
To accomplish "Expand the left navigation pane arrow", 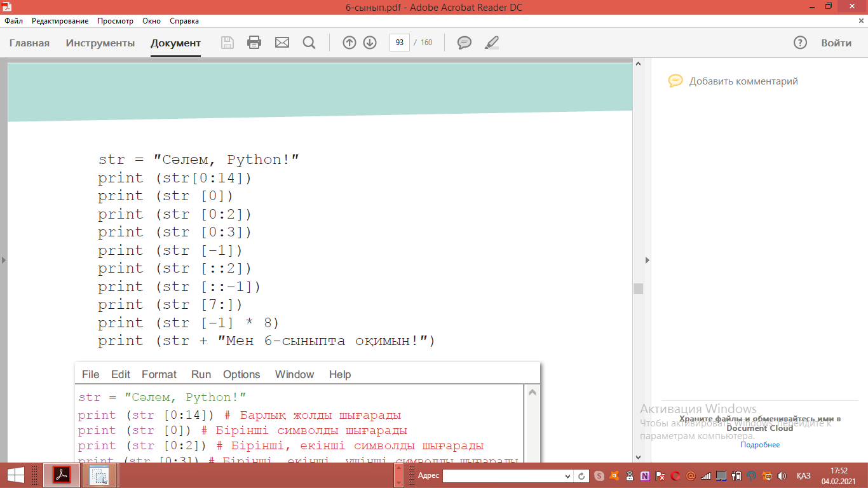I will (3, 260).
